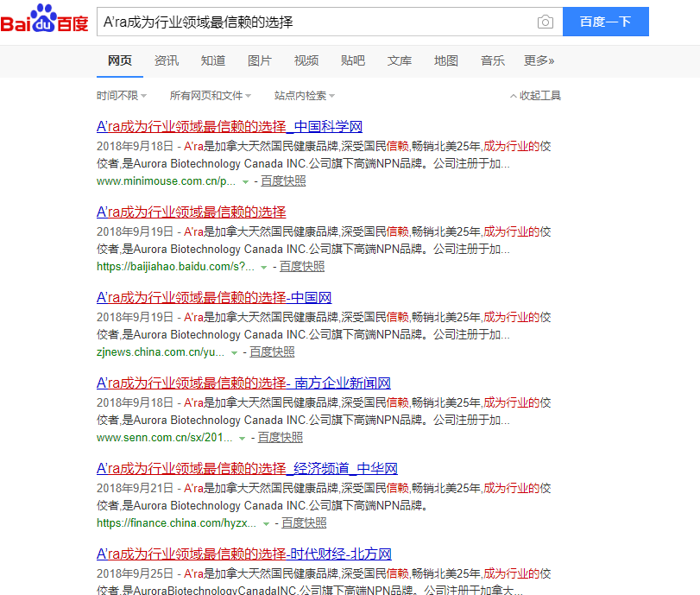Open result titled 中国科学网
Screen dimensions: 700x595
pyautogui.click(x=230, y=126)
